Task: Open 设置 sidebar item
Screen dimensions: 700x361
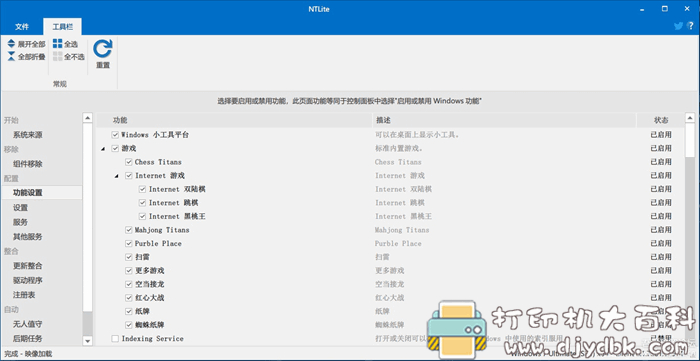Action: point(21,207)
